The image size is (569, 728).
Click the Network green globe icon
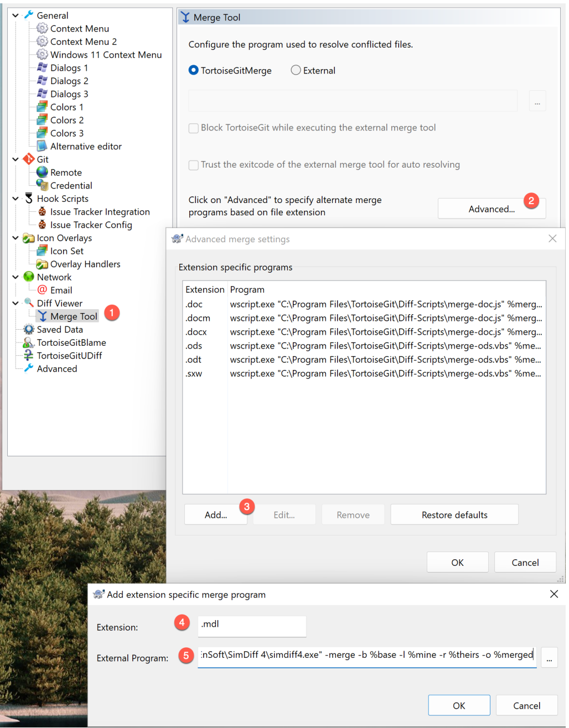click(x=29, y=277)
